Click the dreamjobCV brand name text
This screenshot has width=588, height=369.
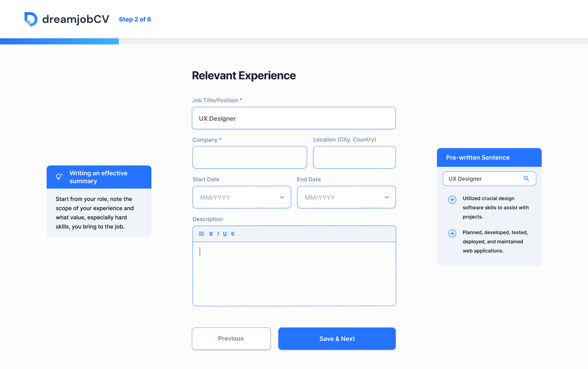(76, 19)
